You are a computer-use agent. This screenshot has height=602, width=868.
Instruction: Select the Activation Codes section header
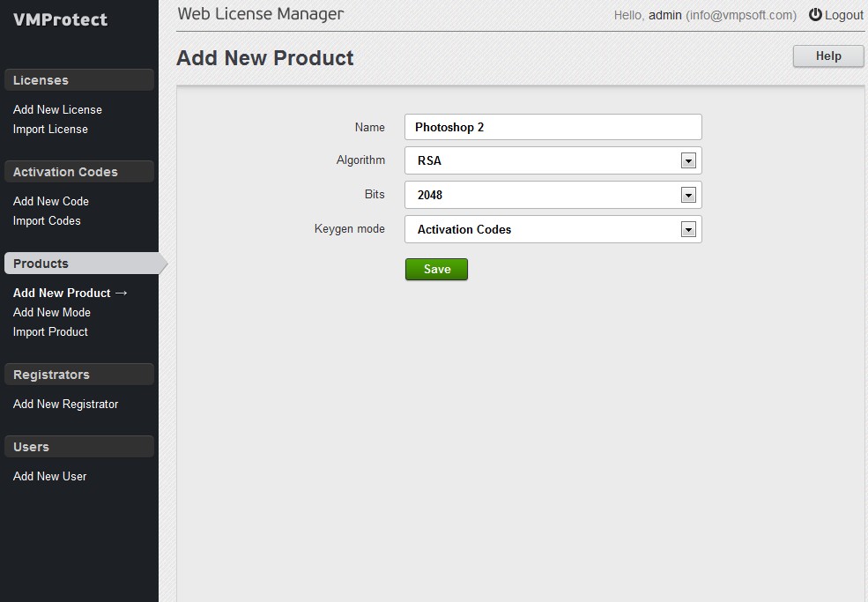point(79,172)
